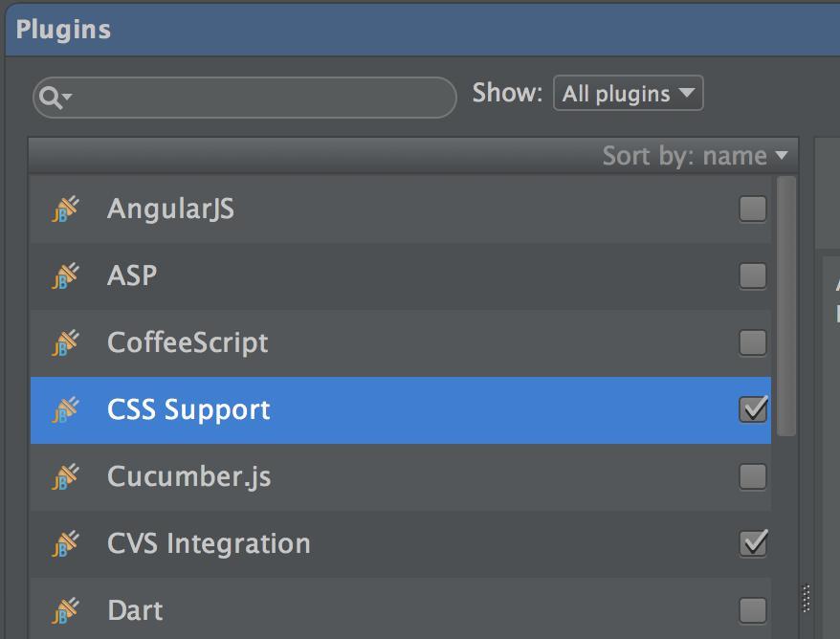Click the plugin list vertical scrollbar
The width and height of the screenshot is (840, 639).
[786, 306]
